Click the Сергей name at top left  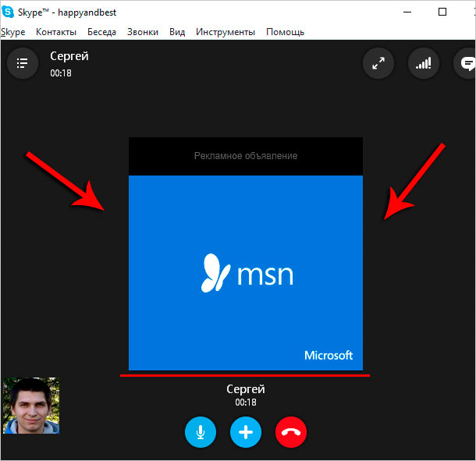(x=69, y=56)
